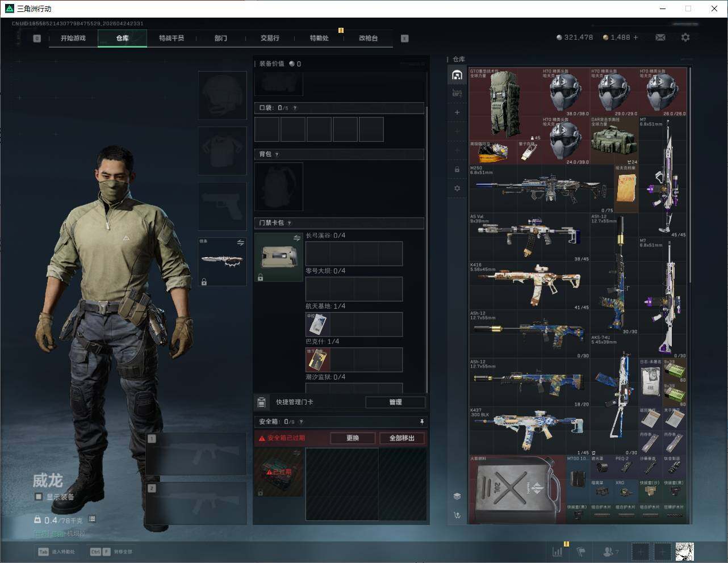The width and height of the screenshot is (728, 563).
Task: Click the empty backpack slot
Action: click(x=279, y=186)
